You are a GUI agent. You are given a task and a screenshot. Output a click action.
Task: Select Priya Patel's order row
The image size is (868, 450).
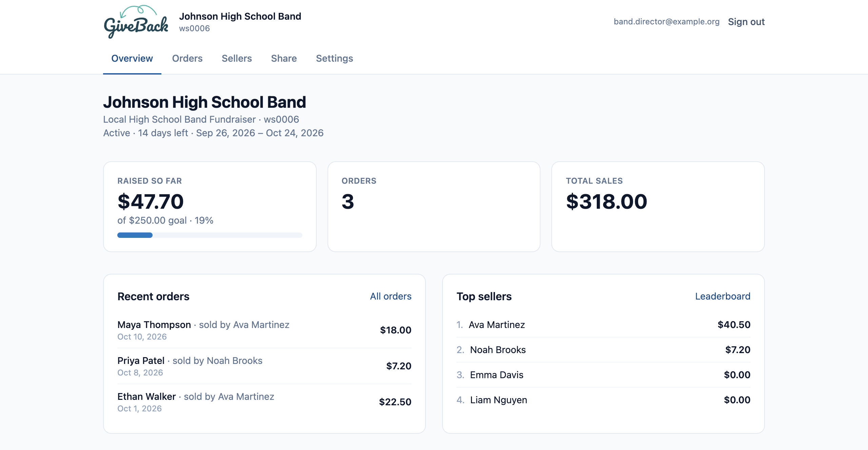click(264, 366)
